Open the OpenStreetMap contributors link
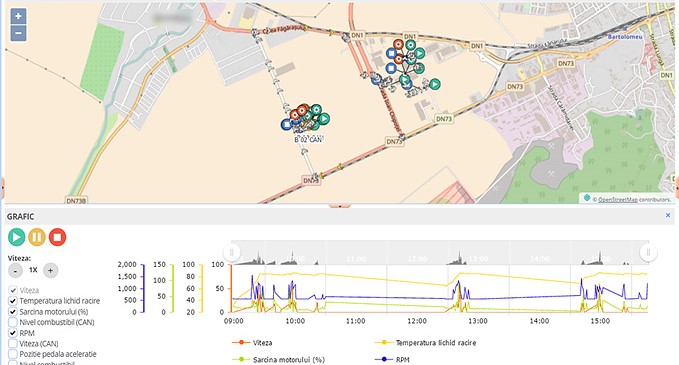 pyautogui.click(x=618, y=200)
